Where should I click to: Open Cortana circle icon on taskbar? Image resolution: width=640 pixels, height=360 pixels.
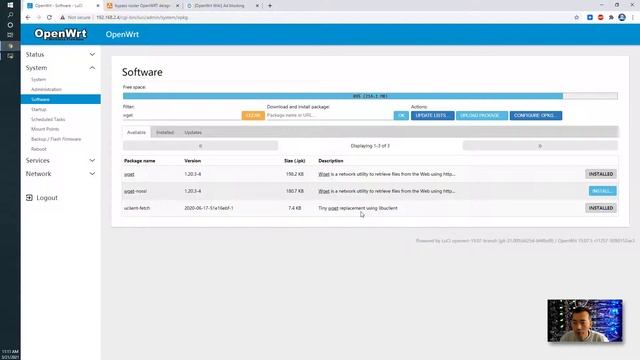coord(10,25)
